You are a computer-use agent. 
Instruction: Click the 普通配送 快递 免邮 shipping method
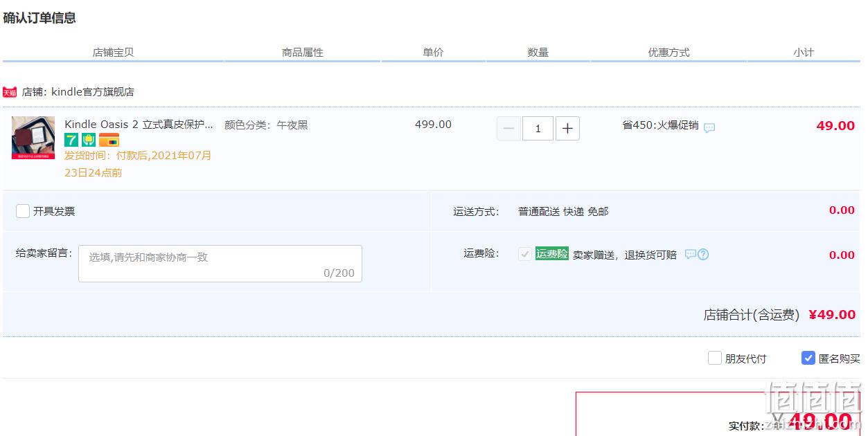563,211
